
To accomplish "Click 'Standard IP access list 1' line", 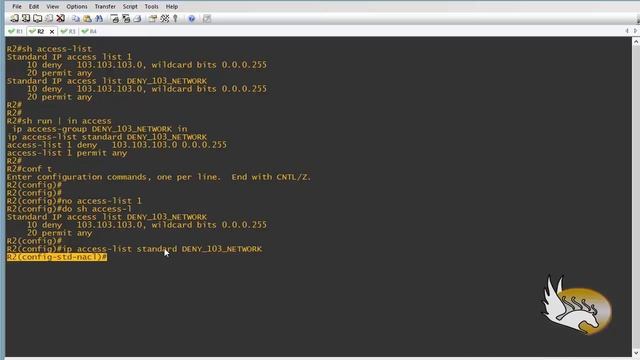I will (69, 57).
